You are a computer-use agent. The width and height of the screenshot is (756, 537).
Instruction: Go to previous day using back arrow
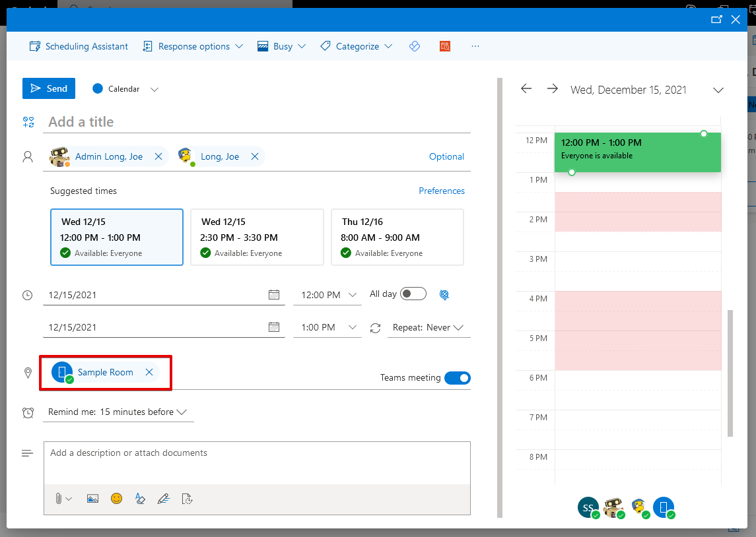click(526, 89)
